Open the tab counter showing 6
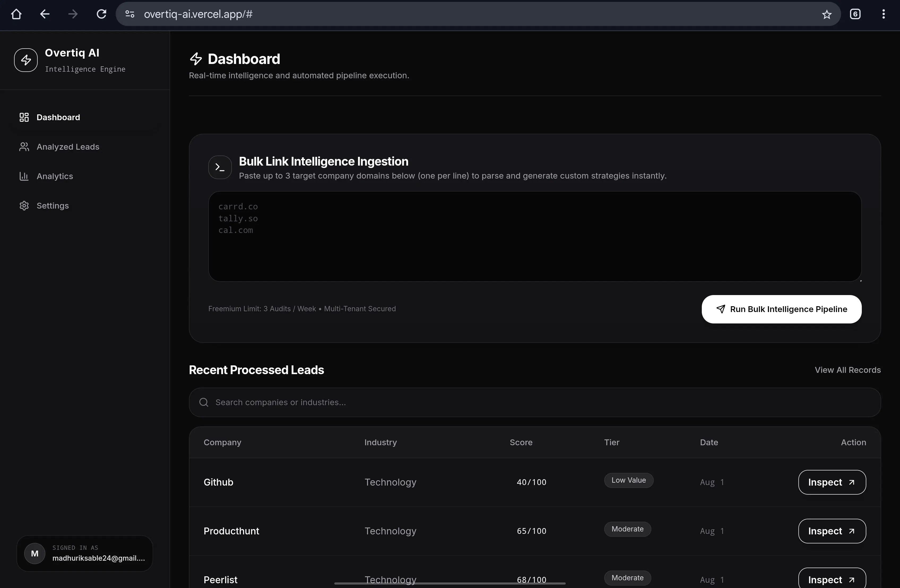The width and height of the screenshot is (900, 588). [x=855, y=14]
